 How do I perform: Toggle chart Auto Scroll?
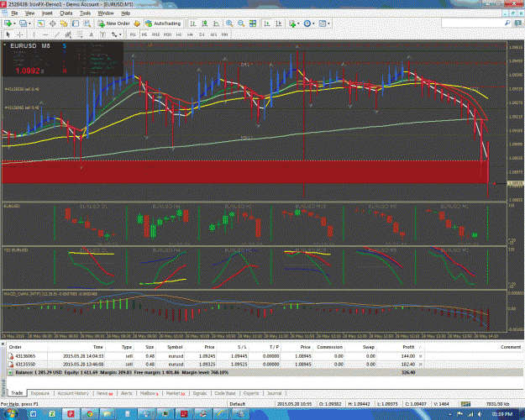pos(267,24)
